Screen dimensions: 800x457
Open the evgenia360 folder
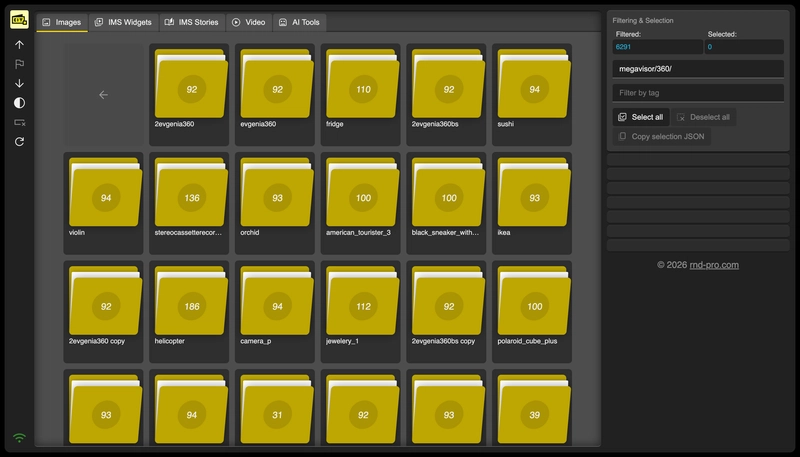point(275,95)
